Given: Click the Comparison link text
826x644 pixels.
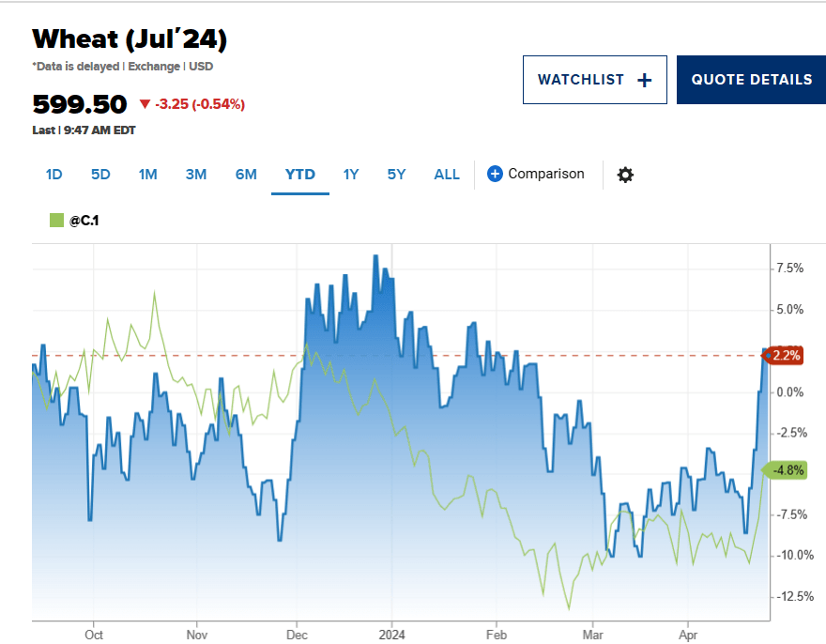Looking at the screenshot, I should click(545, 174).
